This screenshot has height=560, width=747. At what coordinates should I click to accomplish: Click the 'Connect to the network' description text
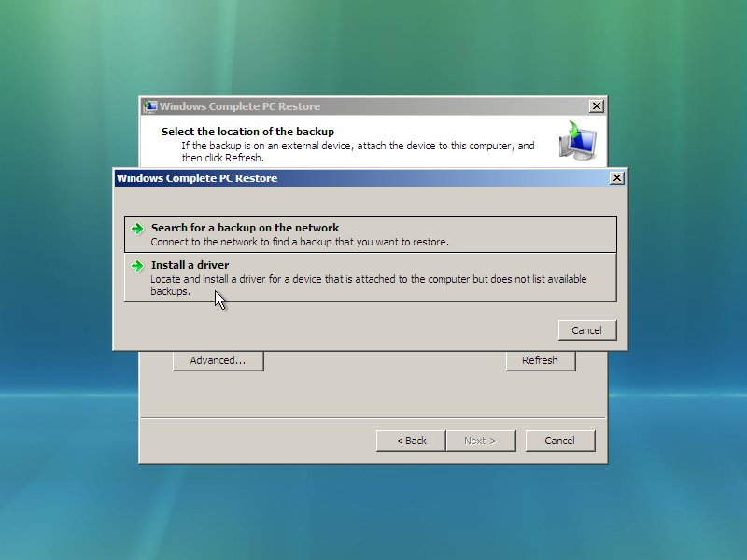300,242
